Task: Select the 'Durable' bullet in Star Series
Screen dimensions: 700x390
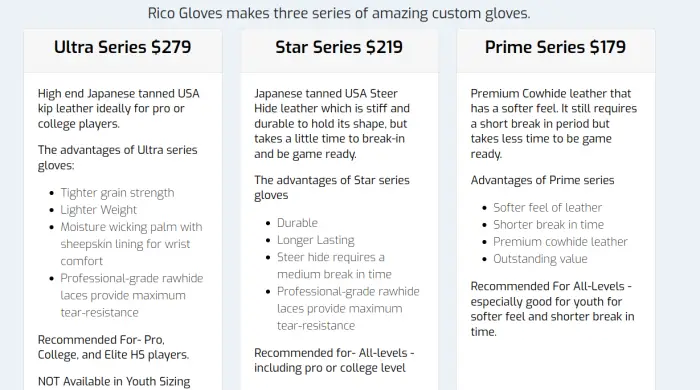Action: tap(297, 223)
